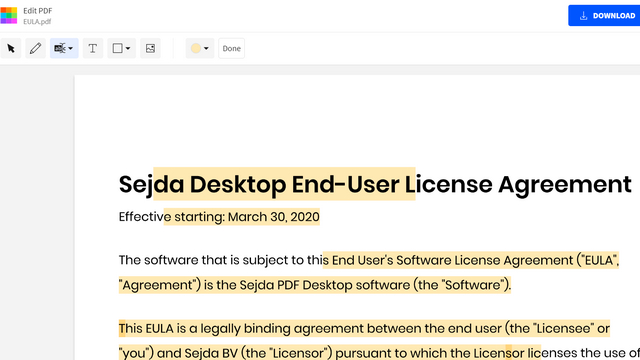Click the download arrow icon
The width and height of the screenshot is (640, 360).
584,16
